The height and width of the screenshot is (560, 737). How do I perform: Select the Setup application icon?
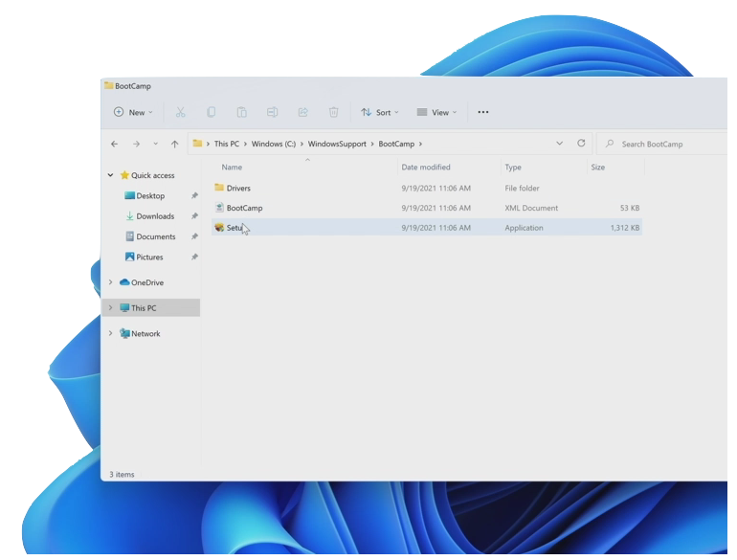pyautogui.click(x=219, y=228)
